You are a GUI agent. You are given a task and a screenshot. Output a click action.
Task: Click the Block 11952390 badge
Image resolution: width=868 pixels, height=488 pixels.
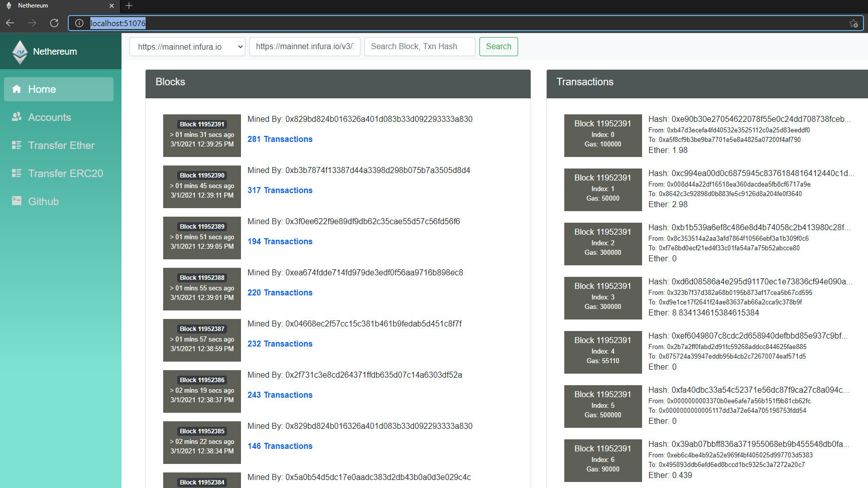(x=202, y=176)
